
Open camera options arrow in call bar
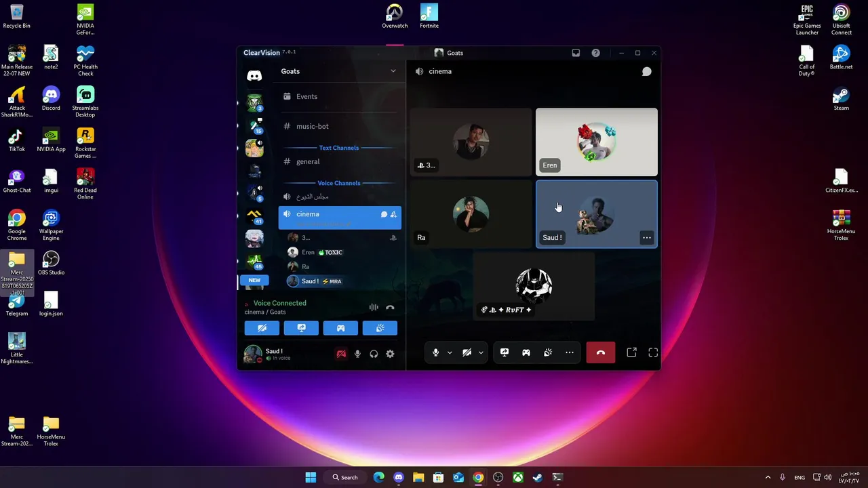coord(480,352)
